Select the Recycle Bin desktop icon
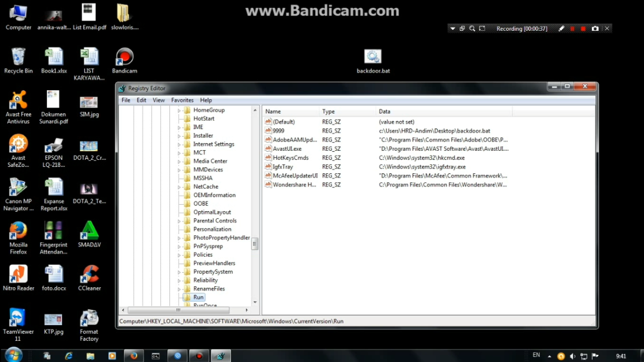This screenshot has width=644, height=362. [x=18, y=61]
